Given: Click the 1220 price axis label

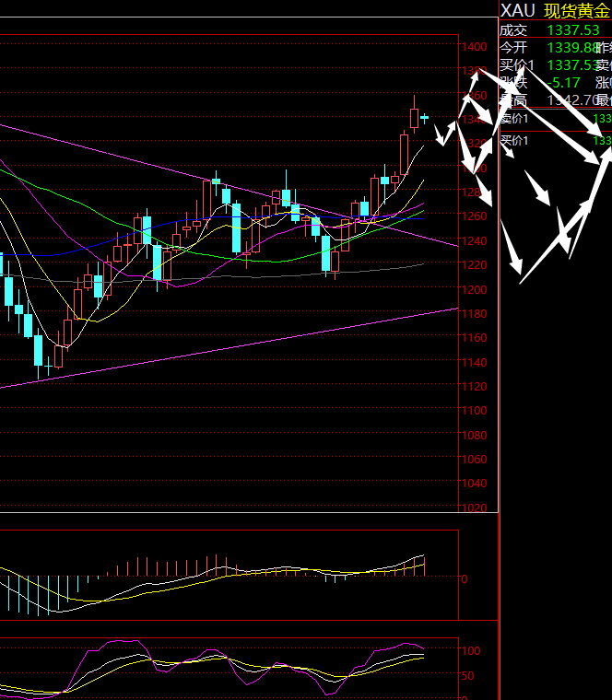Looking at the screenshot, I should (474, 264).
